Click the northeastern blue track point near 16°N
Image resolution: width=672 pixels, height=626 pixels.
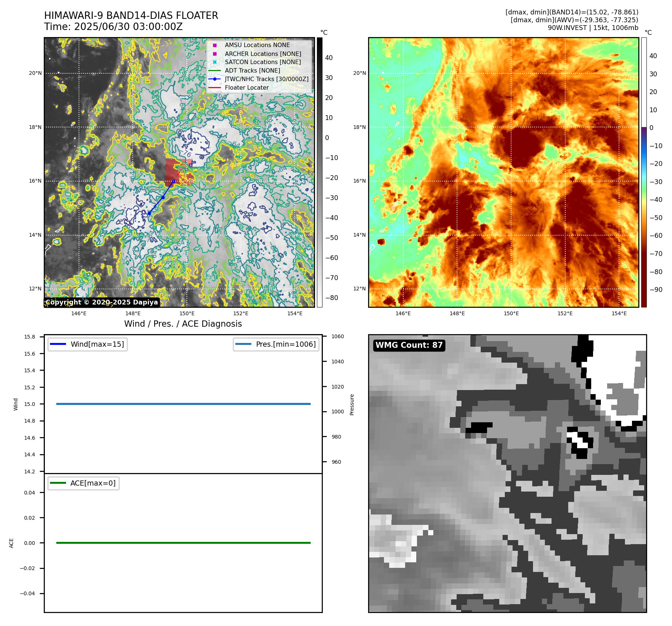point(173,181)
